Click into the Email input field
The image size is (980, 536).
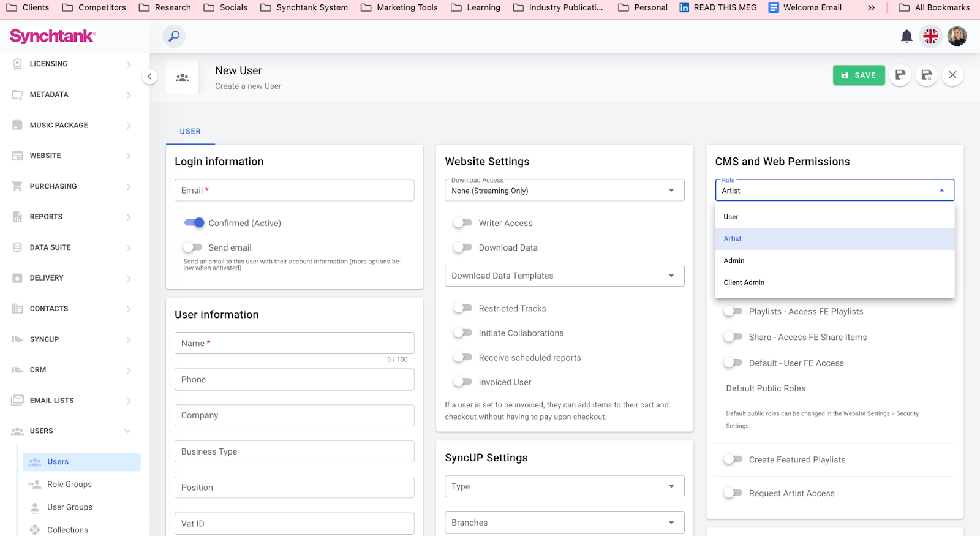[x=294, y=191]
